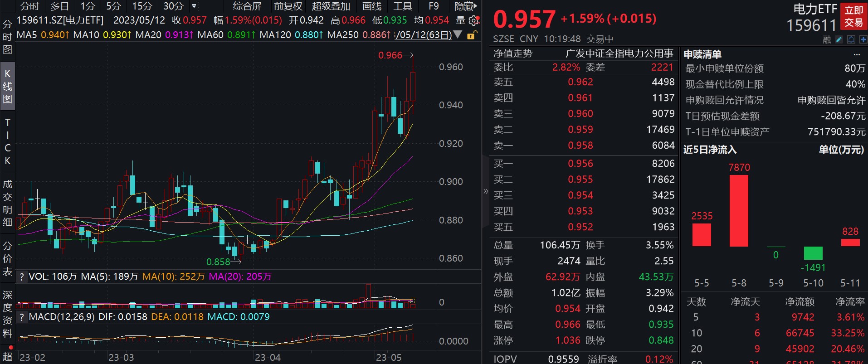Click the 10-day 净流率 value 33.25%

848,333
